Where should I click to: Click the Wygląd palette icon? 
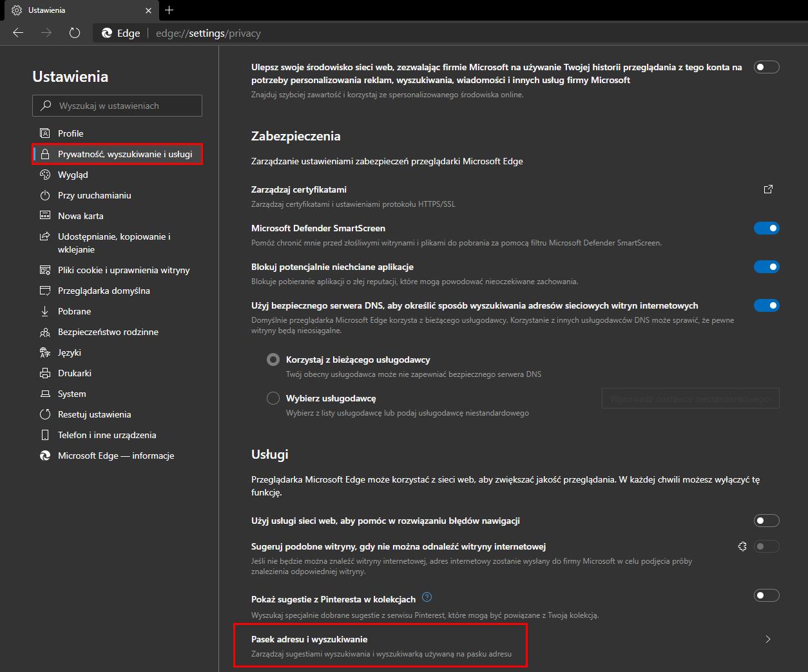pyautogui.click(x=45, y=175)
